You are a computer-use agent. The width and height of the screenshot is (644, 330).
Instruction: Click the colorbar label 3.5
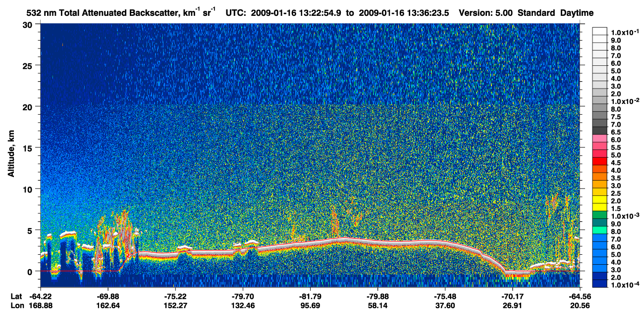click(616, 178)
